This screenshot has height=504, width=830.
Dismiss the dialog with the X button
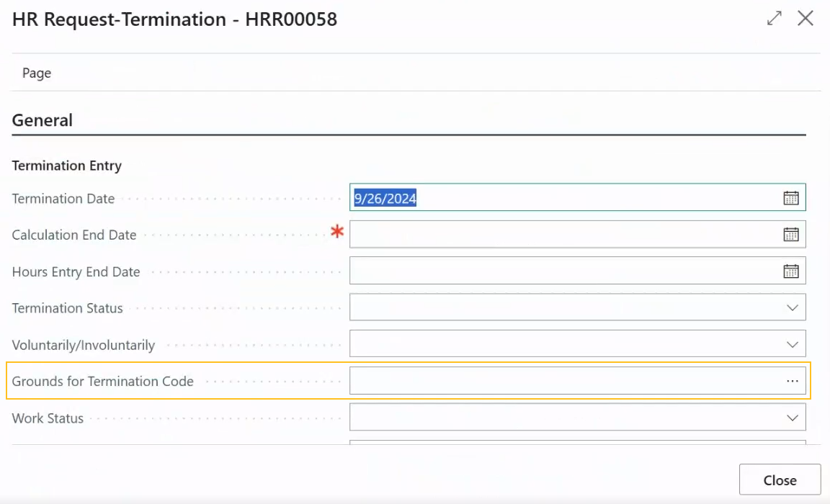(805, 19)
